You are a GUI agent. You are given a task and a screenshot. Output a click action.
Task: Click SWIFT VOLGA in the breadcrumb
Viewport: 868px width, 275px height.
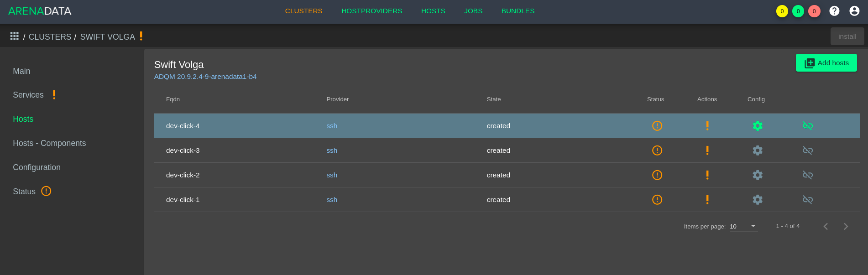click(x=108, y=37)
